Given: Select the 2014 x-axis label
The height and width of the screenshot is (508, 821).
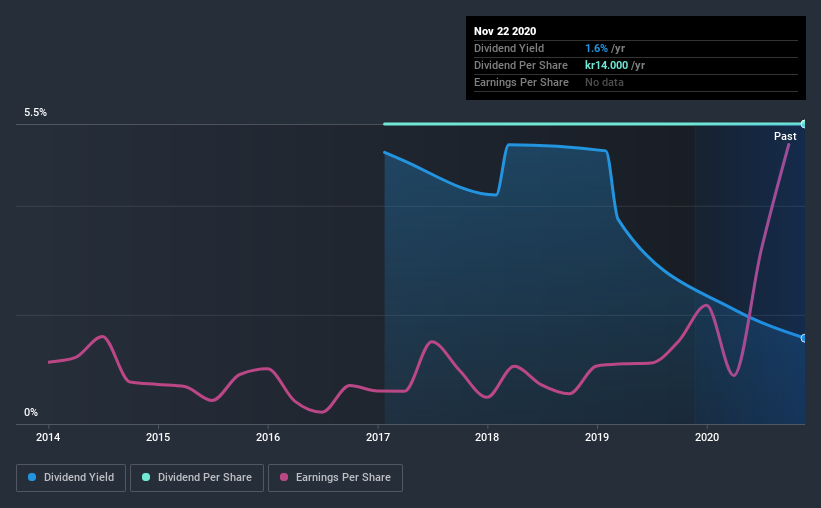Looking at the screenshot, I should pyautogui.click(x=48, y=437).
